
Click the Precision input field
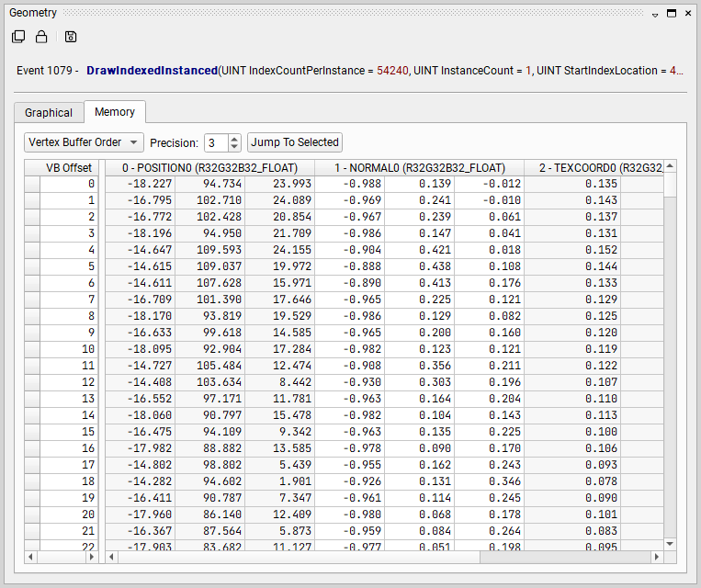click(x=216, y=142)
